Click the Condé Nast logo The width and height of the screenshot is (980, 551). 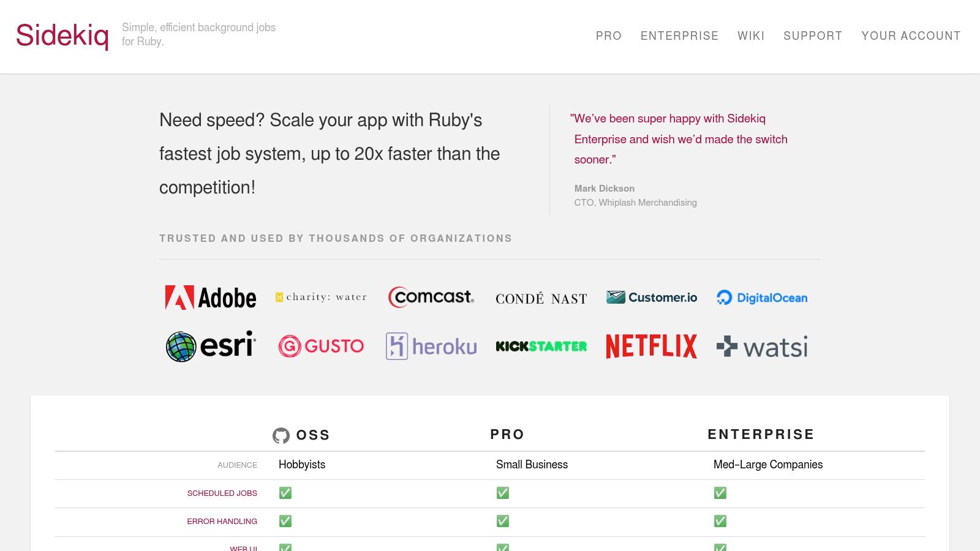[x=541, y=298]
